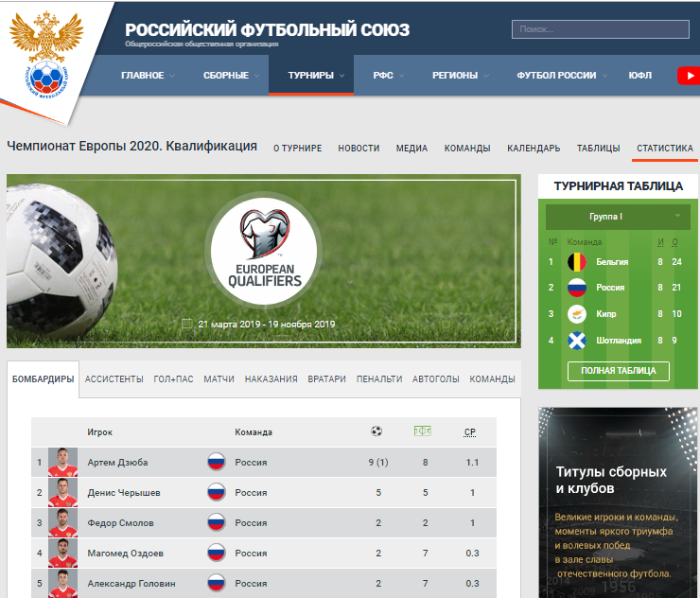Image resolution: width=700 pixels, height=598 pixels.
Task: Click the Scotland flag in standings table
Action: pyautogui.click(x=577, y=341)
